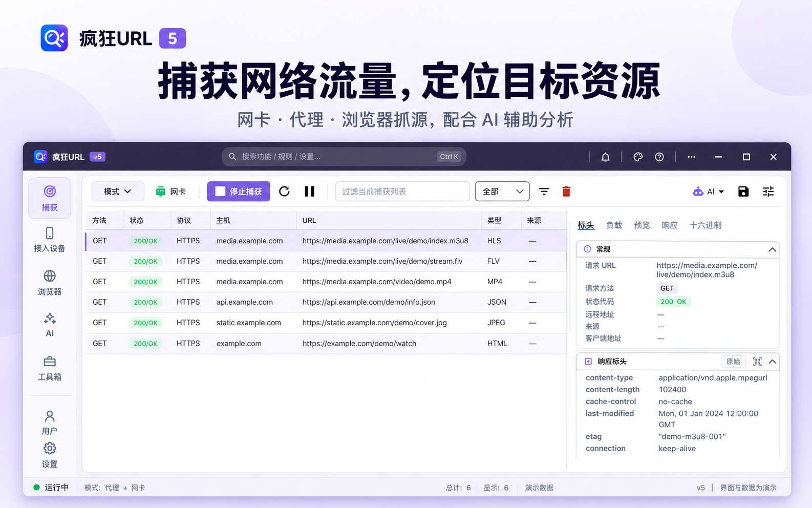Image resolution: width=812 pixels, height=508 pixels.
Task: Clear list with the red trash icon
Action: (566, 192)
